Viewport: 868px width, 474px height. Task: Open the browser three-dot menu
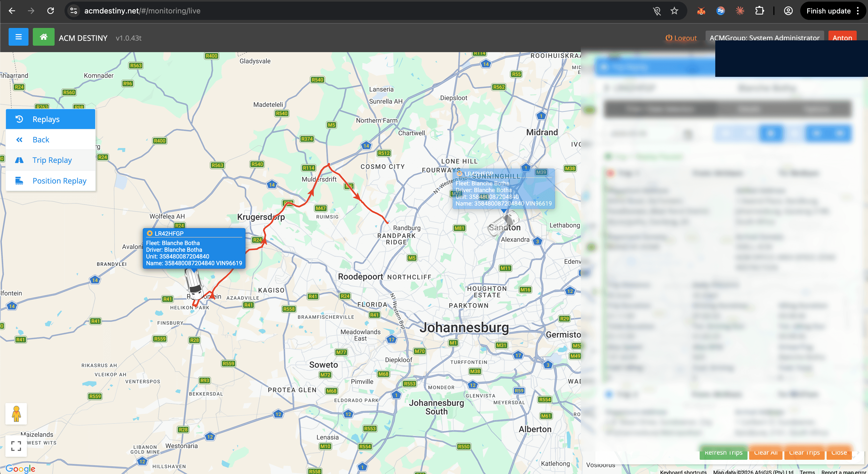click(x=858, y=11)
